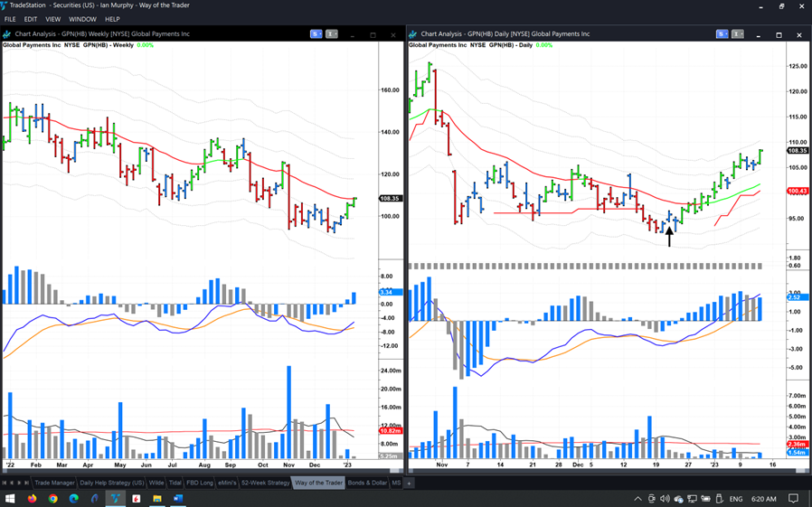The image size is (812, 507).
Task: Launch Microsoft Edge from the taskbar
Action: 73,499
